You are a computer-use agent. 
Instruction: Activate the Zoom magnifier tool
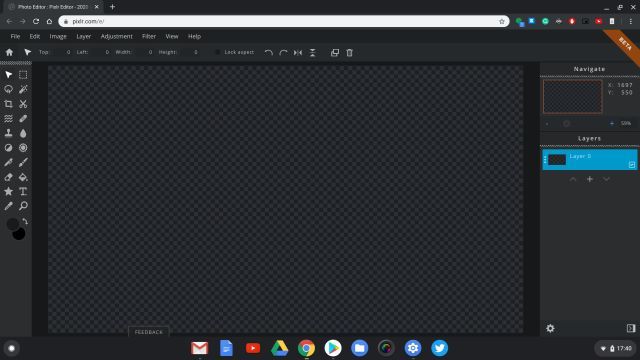click(x=23, y=206)
